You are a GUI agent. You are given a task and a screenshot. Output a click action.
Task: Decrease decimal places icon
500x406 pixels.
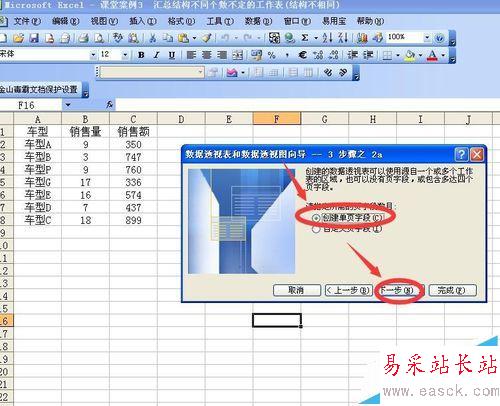[333, 55]
